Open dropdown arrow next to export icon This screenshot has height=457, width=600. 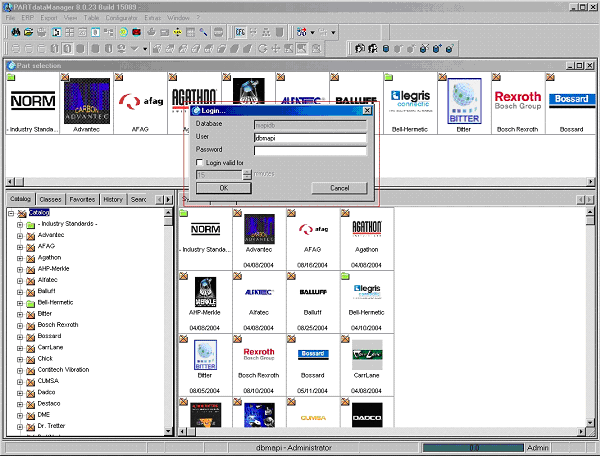pos(312,33)
